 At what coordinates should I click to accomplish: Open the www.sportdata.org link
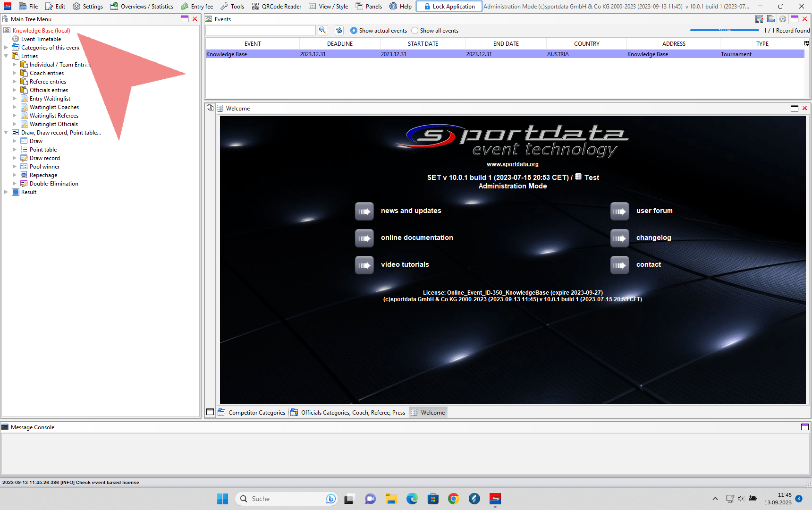point(512,164)
